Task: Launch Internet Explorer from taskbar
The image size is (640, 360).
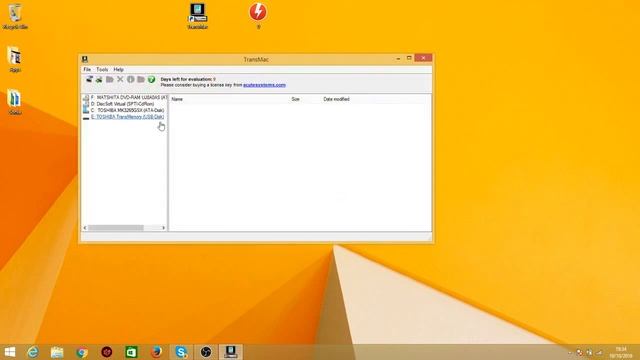Action: click(33, 352)
